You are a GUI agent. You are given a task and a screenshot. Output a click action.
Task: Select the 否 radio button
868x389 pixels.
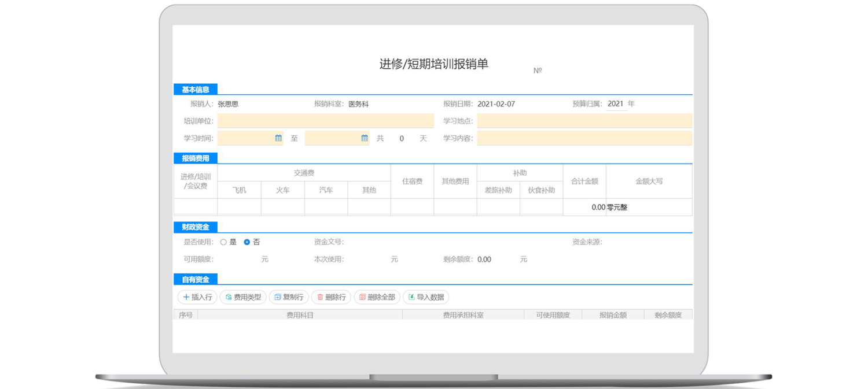click(x=247, y=242)
